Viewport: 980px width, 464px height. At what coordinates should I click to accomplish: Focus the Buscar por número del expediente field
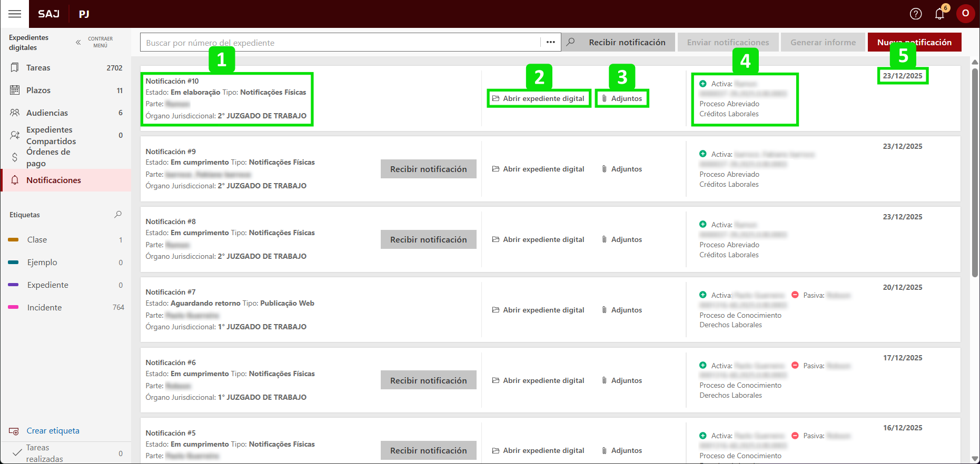(340, 43)
